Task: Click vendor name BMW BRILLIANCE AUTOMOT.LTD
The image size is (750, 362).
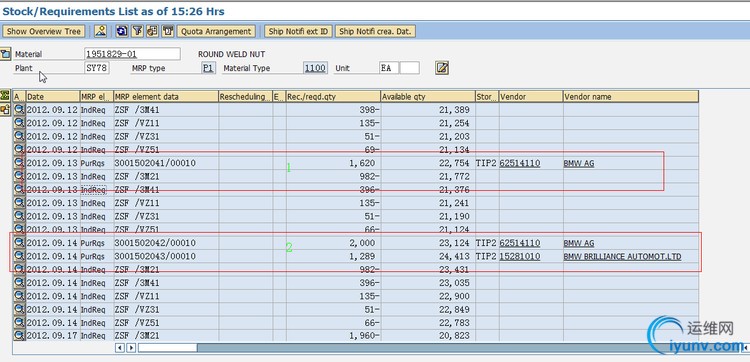Action: 622,256
